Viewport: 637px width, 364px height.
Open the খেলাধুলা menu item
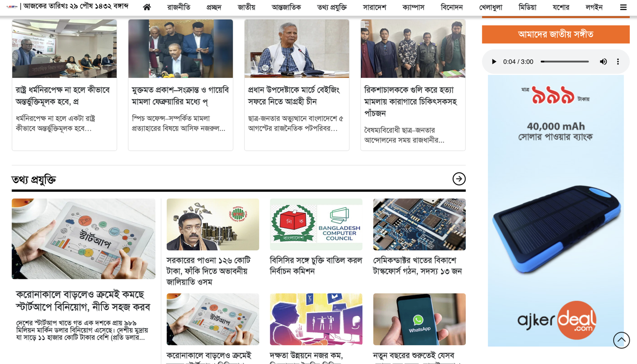click(490, 7)
